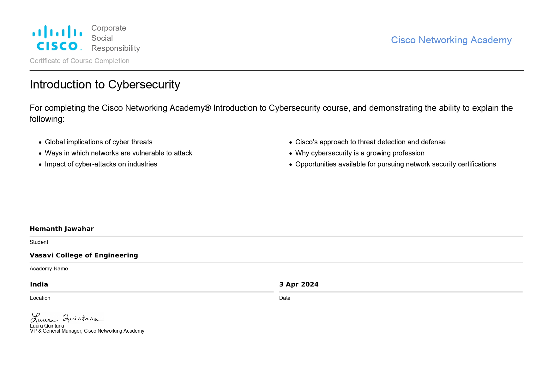Click Impact of cyber-attacks on industries bullet
The height and width of the screenshot is (392, 554).
(101, 164)
